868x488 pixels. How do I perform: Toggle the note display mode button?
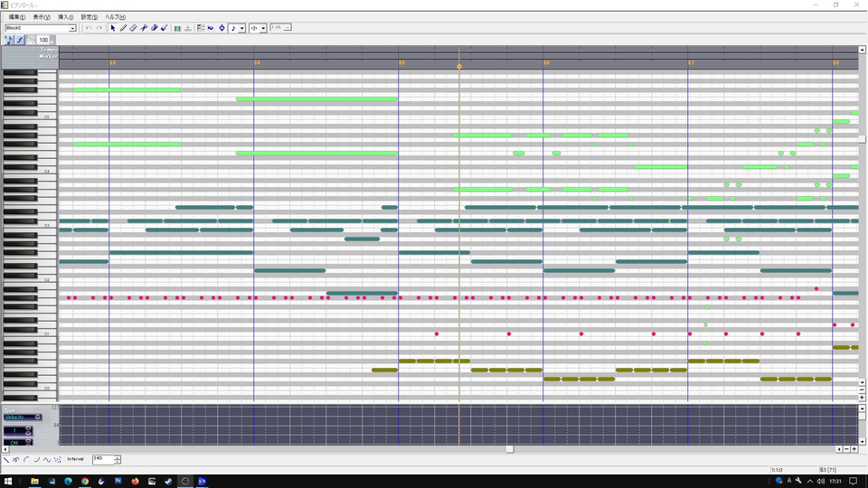pyautogui.click(x=9, y=40)
